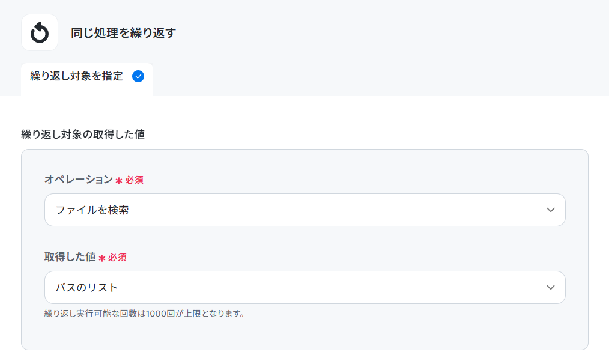This screenshot has width=609, height=364.
Task: Click the 必須 tag next to 取得した値
Action: [x=117, y=258]
